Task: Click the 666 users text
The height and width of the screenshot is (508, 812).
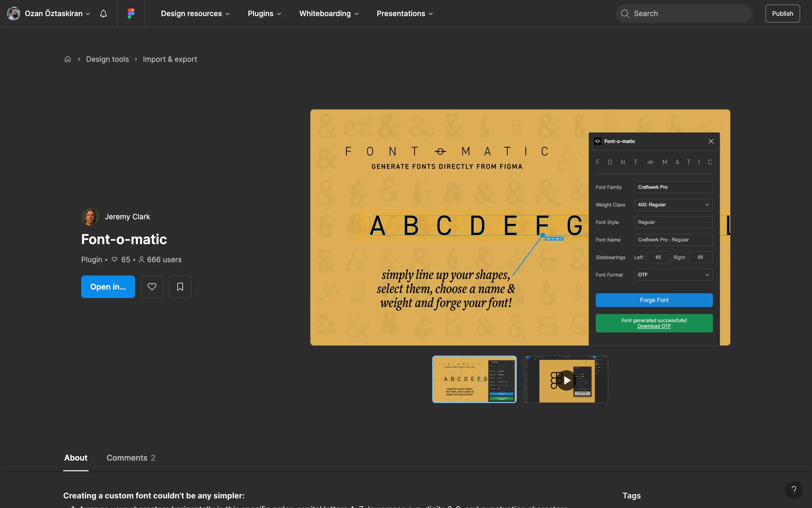Action: pyautogui.click(x=164, y=260)
